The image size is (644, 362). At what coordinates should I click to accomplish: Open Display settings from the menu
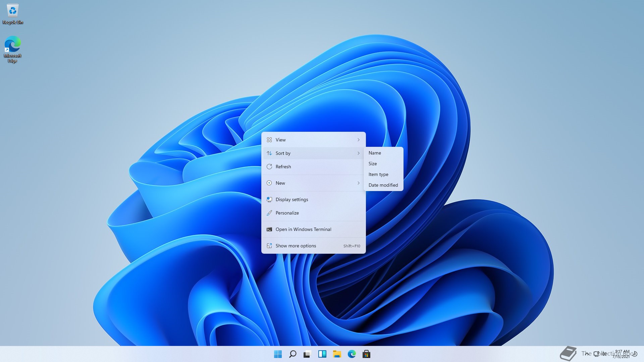313,199
